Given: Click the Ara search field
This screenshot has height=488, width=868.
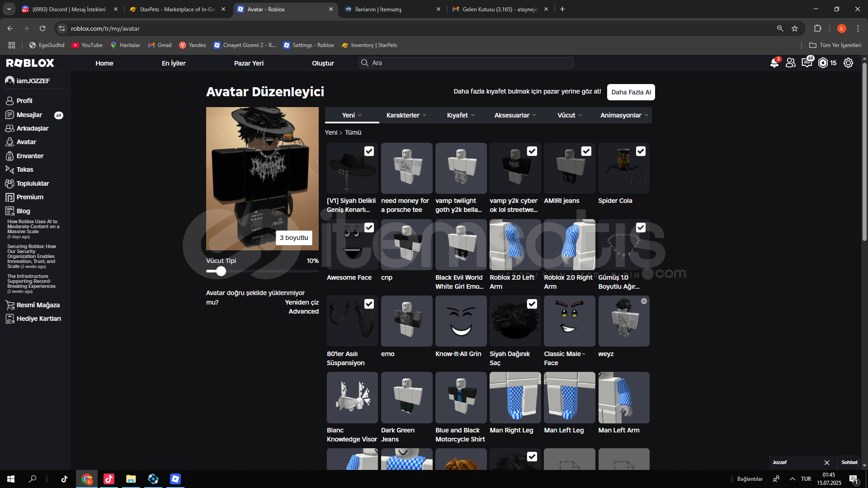Looking at the screenshot, I should click(466, 63).
